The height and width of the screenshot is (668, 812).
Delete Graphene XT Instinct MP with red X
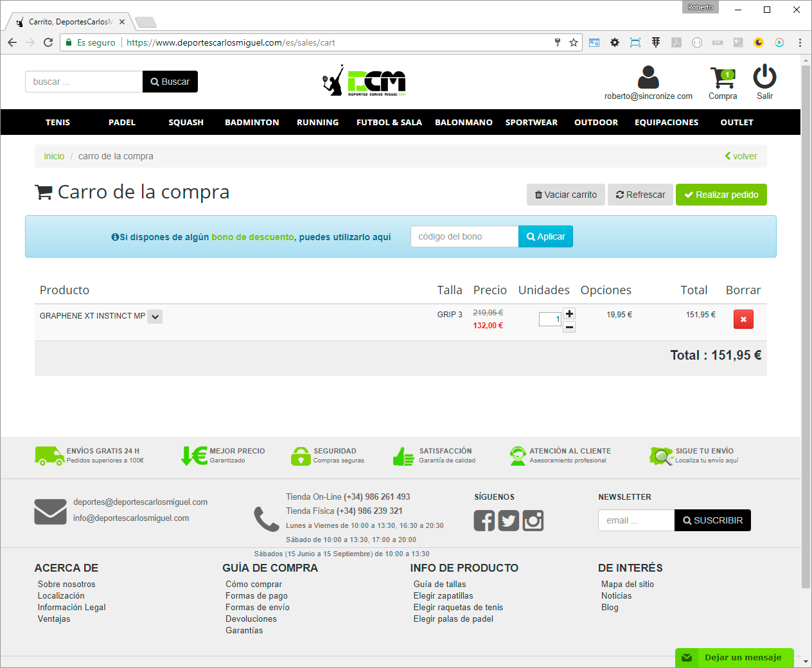[743, 319]
